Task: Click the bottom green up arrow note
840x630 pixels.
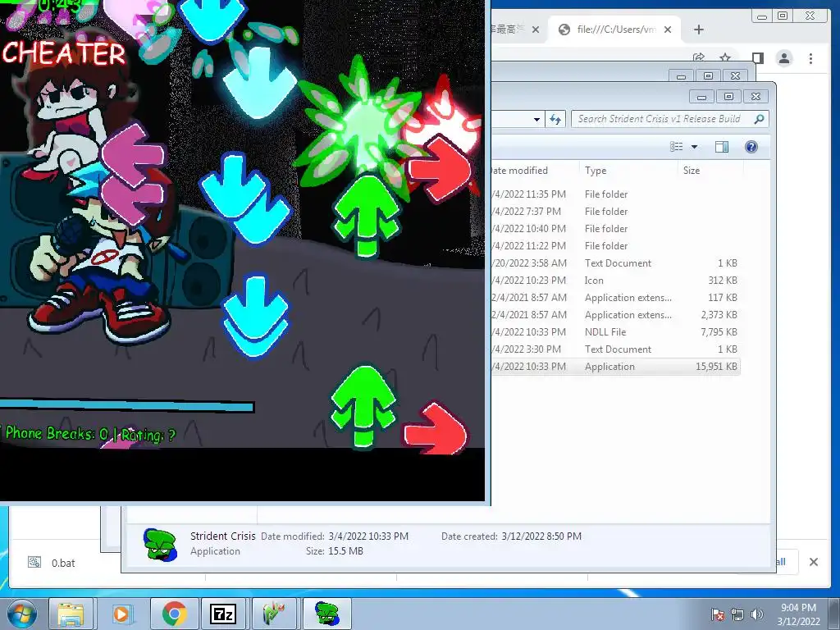Action: pyautogui.click(x=363, y=405)
